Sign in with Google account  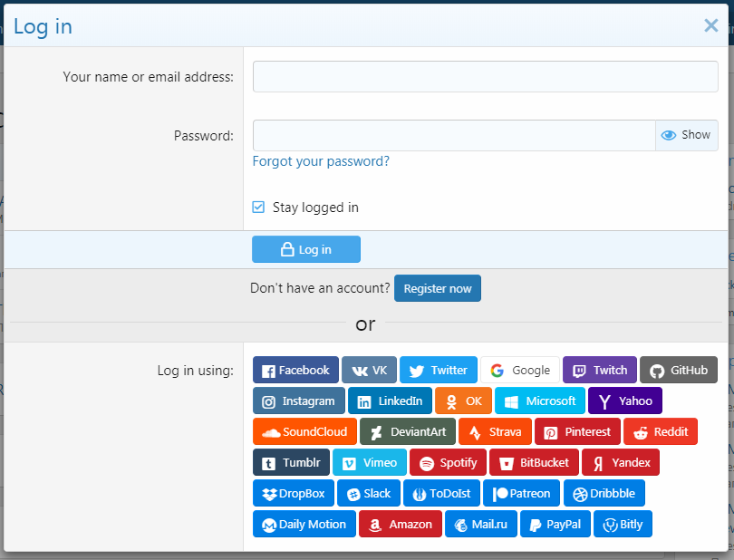[520, 370]
